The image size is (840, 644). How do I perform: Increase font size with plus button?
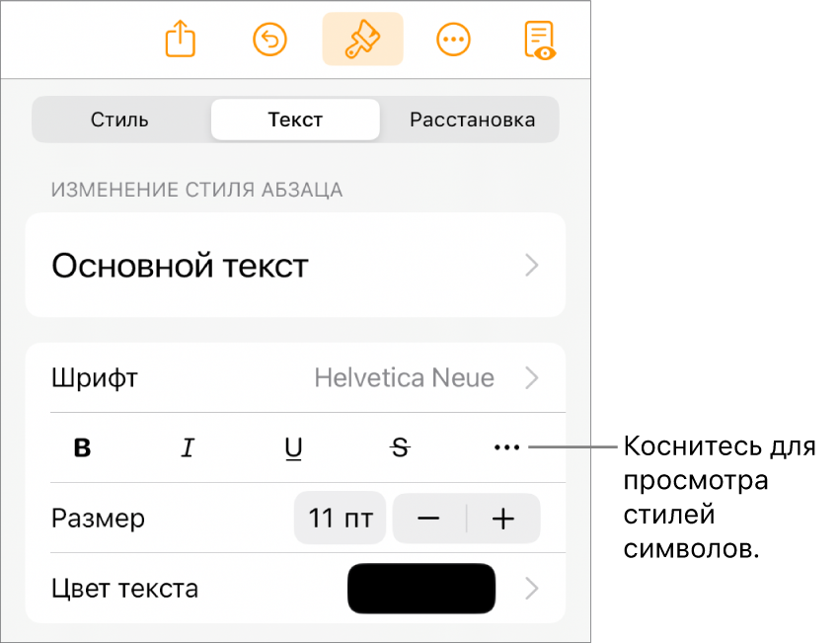[x=503, y=519]
